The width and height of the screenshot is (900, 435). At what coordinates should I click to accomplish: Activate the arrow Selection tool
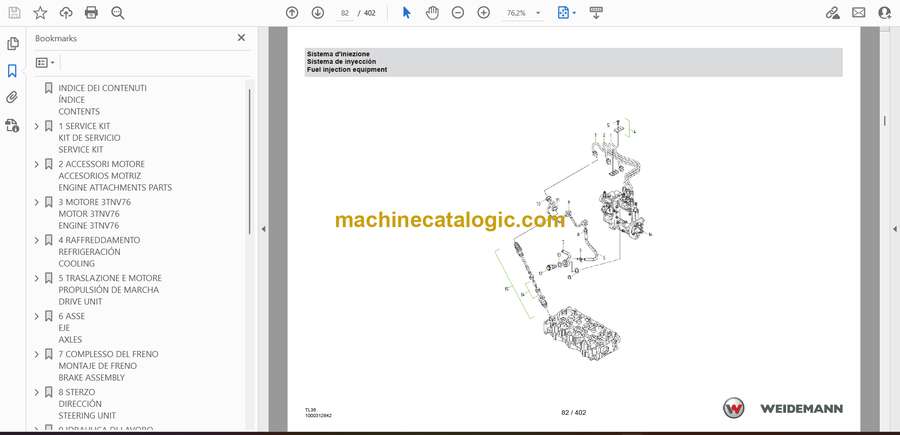(x=406, y=13)
